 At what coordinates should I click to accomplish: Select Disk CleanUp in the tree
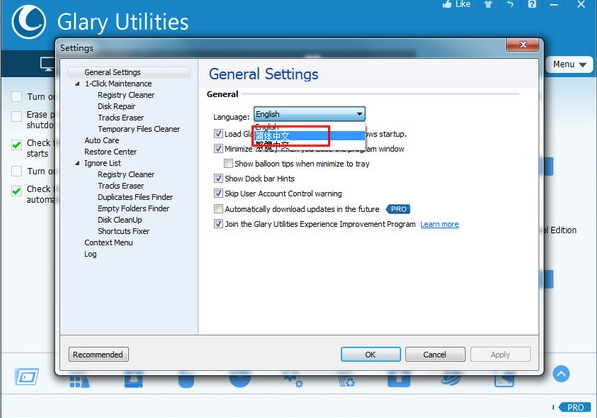pos(120,220)
